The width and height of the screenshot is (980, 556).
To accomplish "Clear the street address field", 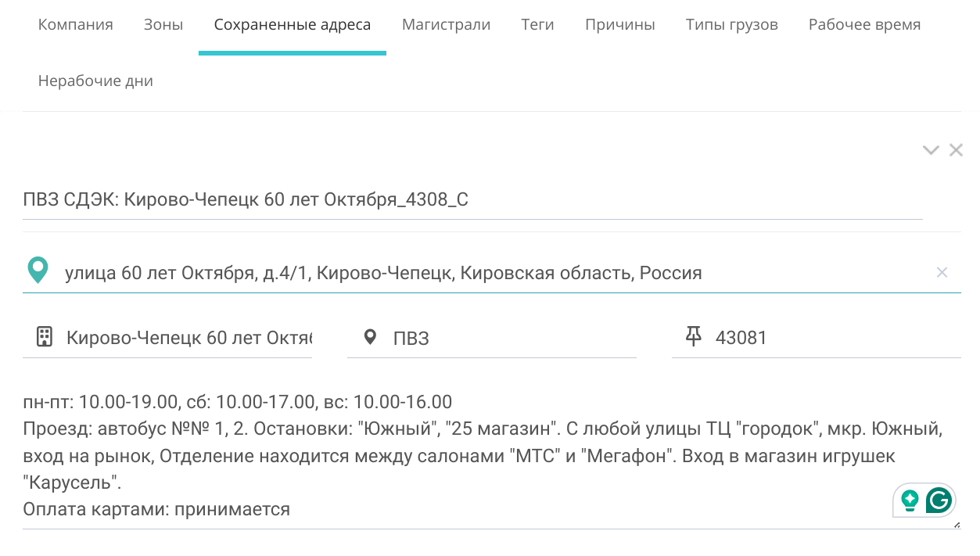I will (942, 272).
